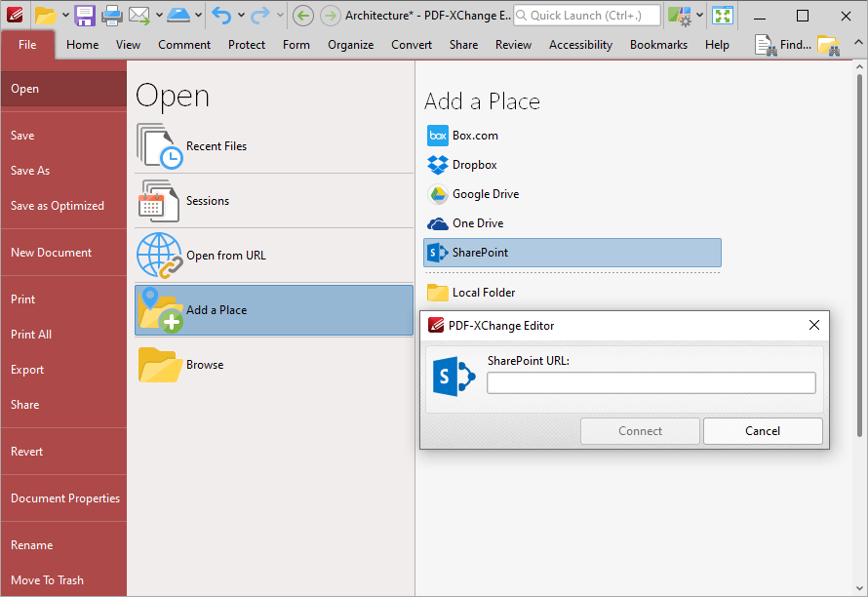Click the Email envelope icon

(x=138, y=16)
